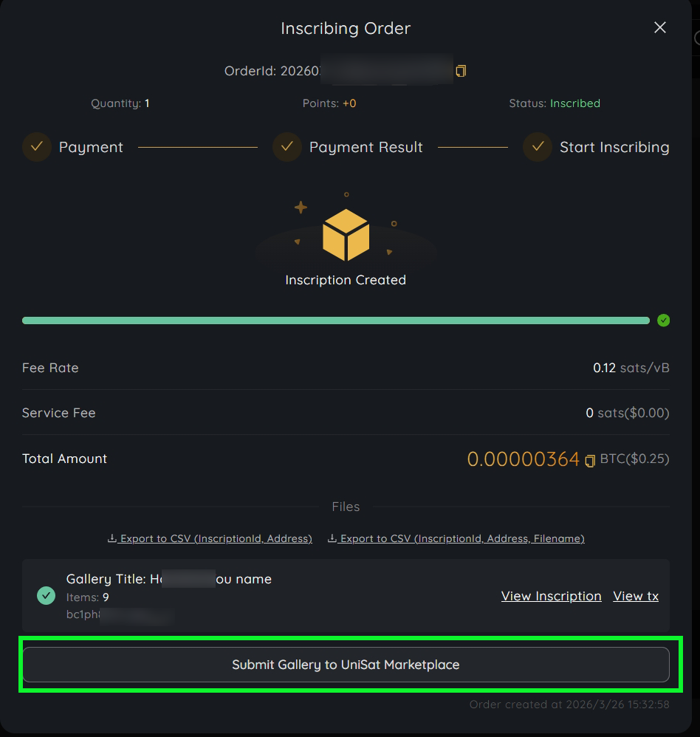
Task: Click the Points +0 value
Action: (349, 103)
